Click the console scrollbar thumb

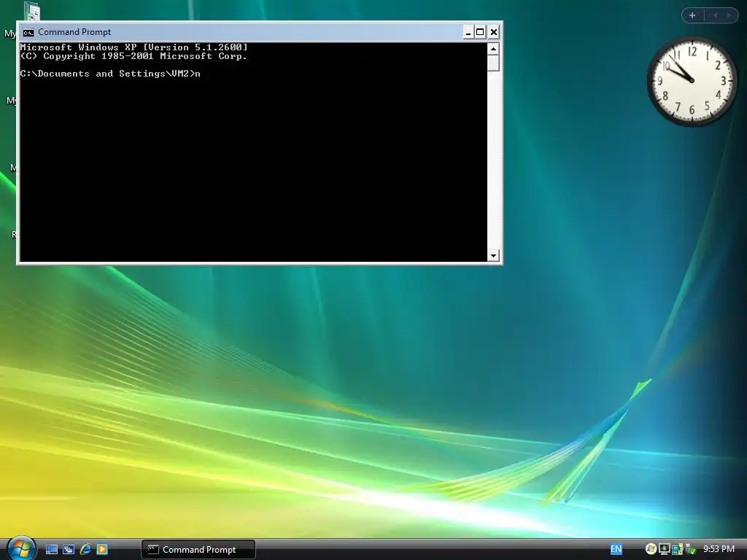click(493, 63)
